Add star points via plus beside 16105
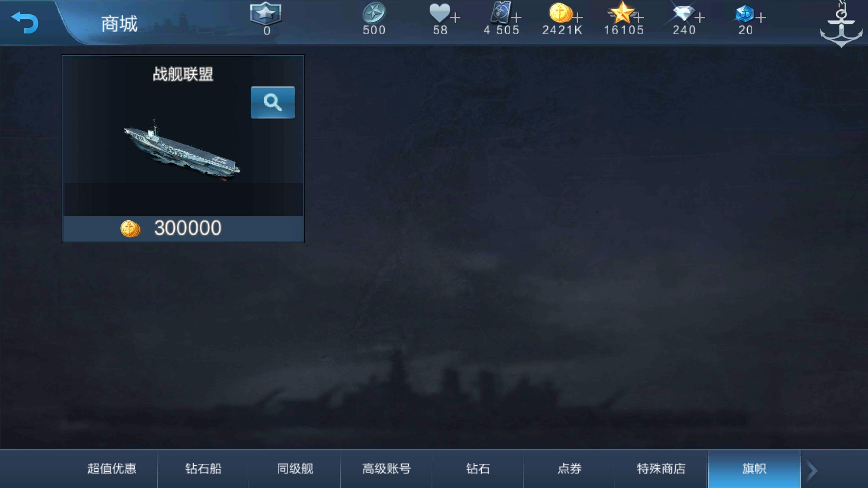 click(x=638, y=17)
